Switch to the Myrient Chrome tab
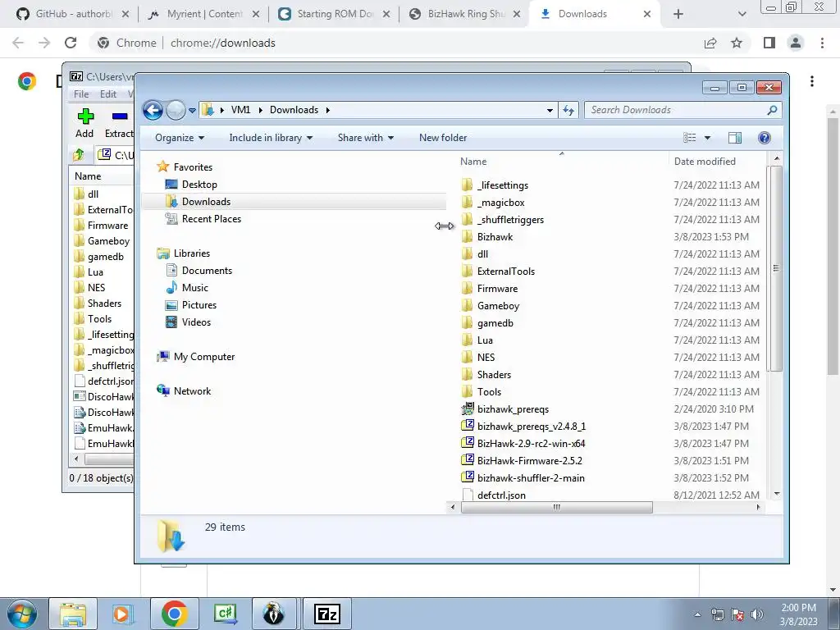Screen dimensions: 840x630 (203, 14)
